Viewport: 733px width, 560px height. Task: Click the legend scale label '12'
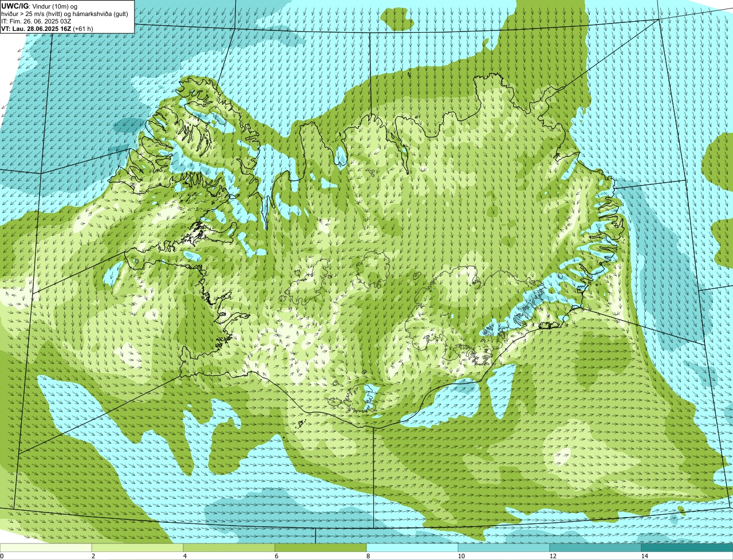[x=552, y=556]
